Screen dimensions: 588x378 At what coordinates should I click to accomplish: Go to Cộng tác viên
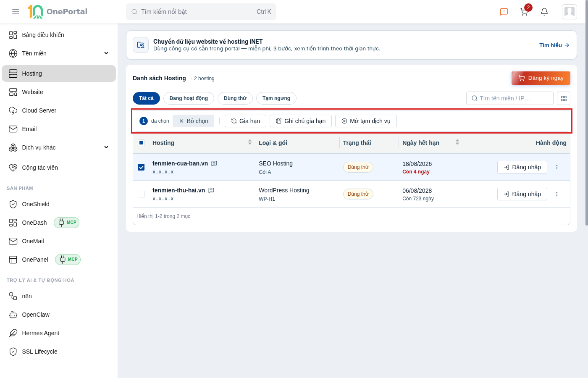59,168
